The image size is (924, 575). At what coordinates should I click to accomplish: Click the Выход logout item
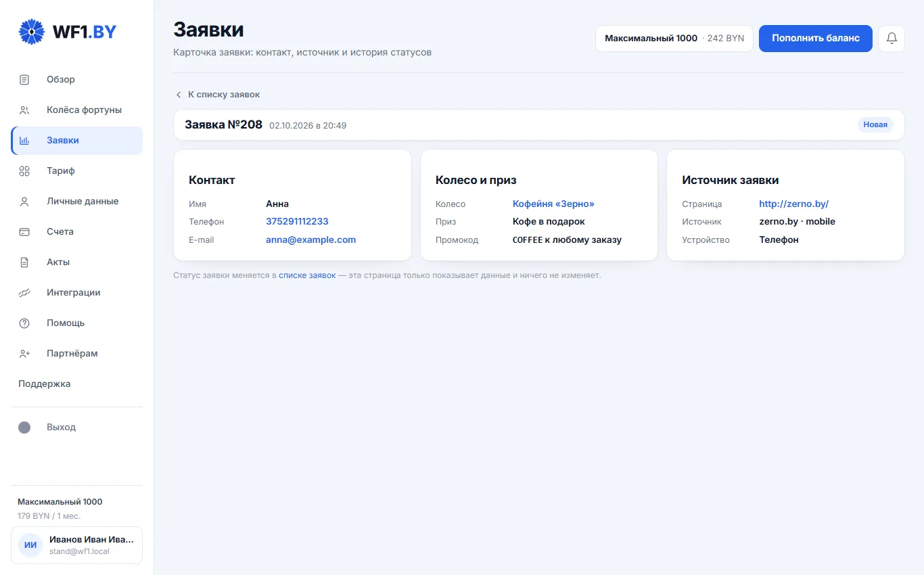click(x=77, y=428)
